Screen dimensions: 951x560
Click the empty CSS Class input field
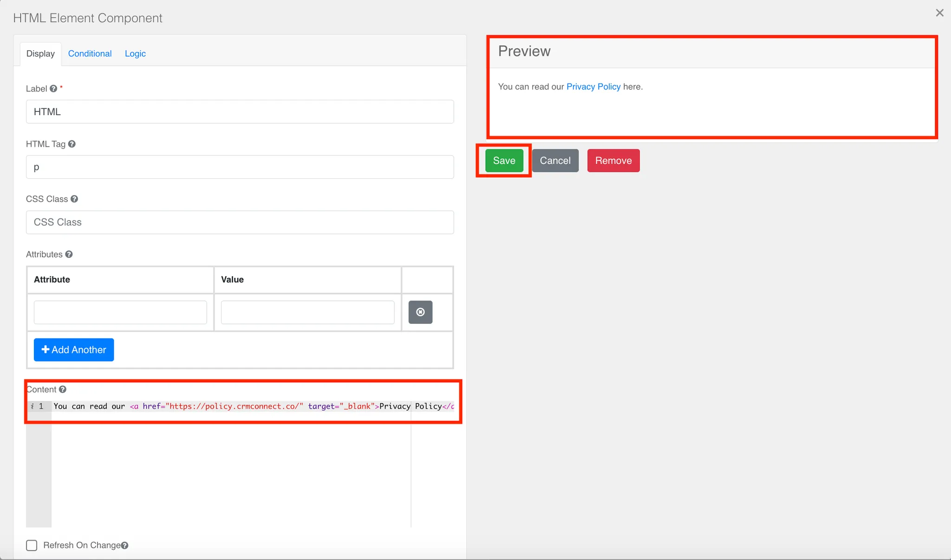pos(240,222)
